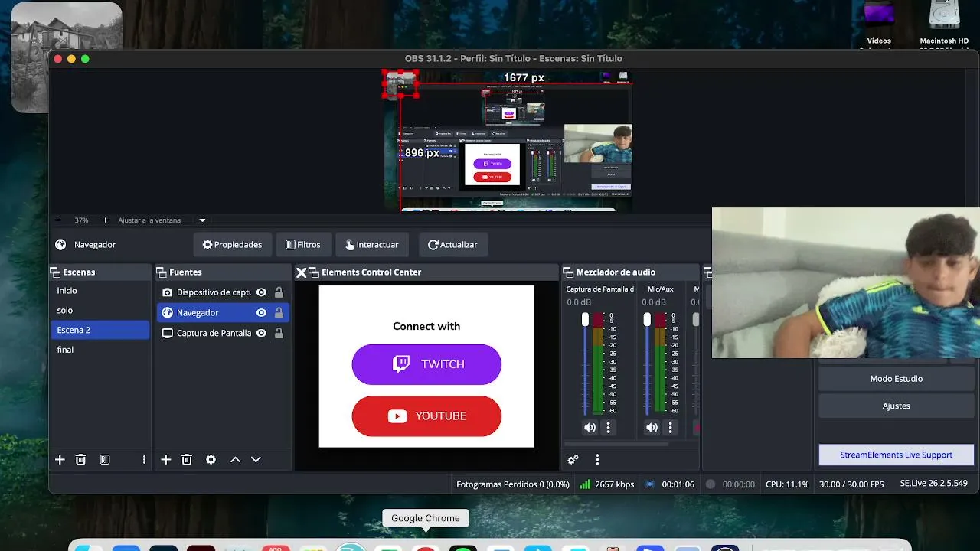Click the Interactuar button
Screen dimensions: 980x551
click(372, 245)
